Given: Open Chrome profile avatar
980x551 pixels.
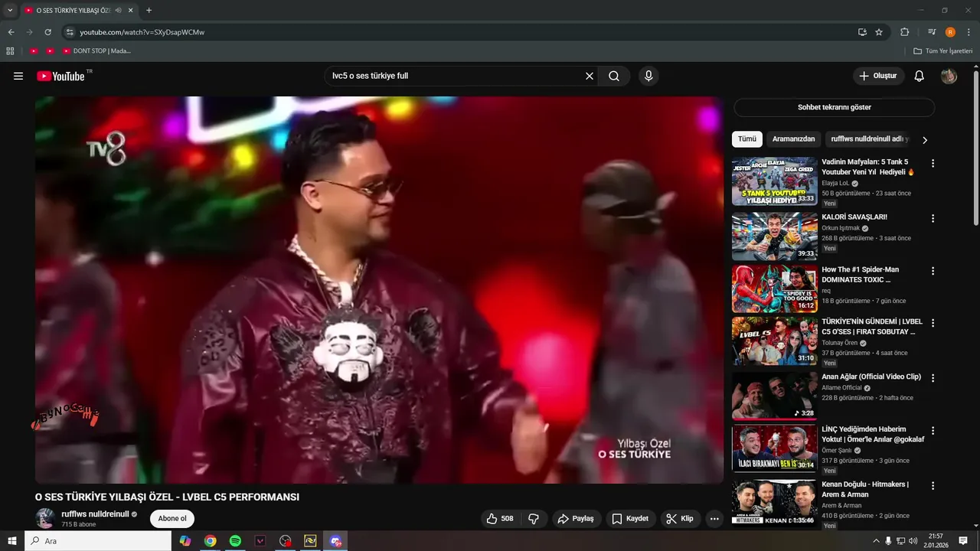Looking at the screenshot, I should [x=950, y=32].
